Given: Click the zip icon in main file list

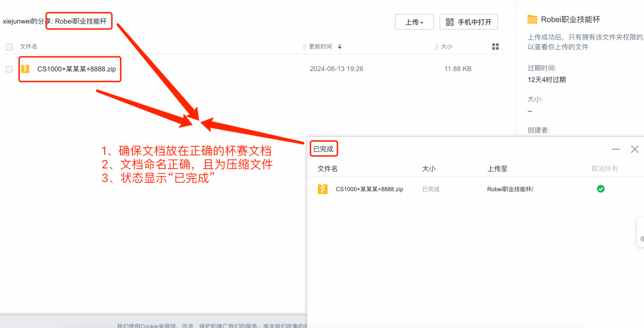Looking at the screenshot, I should click(25, 69).
